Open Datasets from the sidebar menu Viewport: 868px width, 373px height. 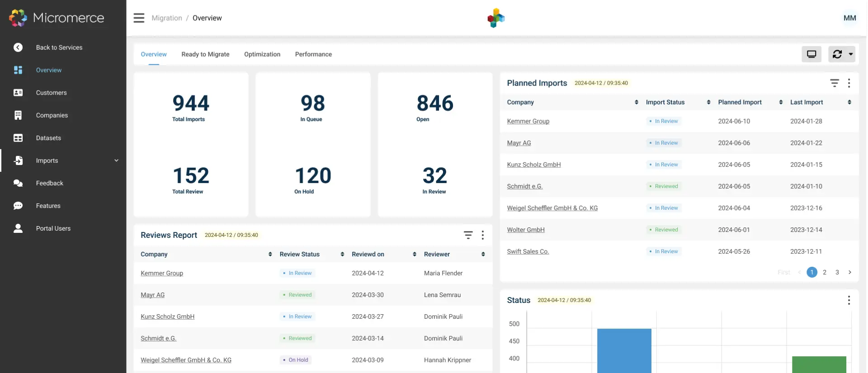click(x=48, y=138)
